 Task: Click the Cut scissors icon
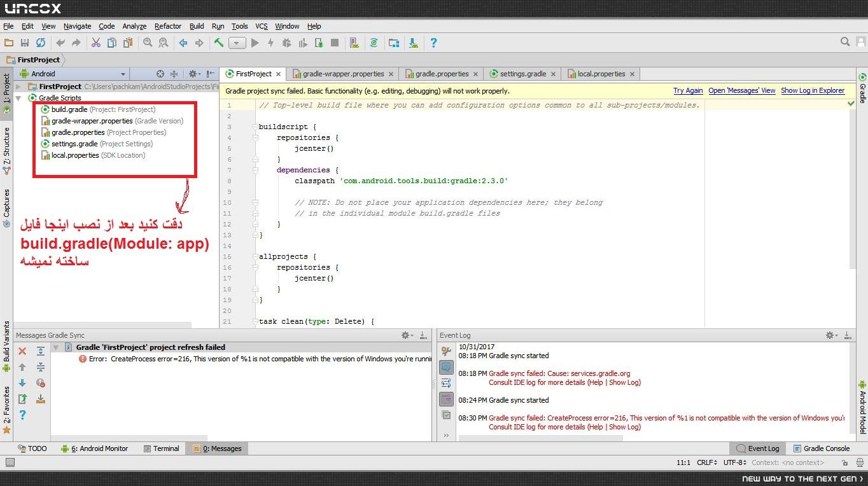click(96, 43)
